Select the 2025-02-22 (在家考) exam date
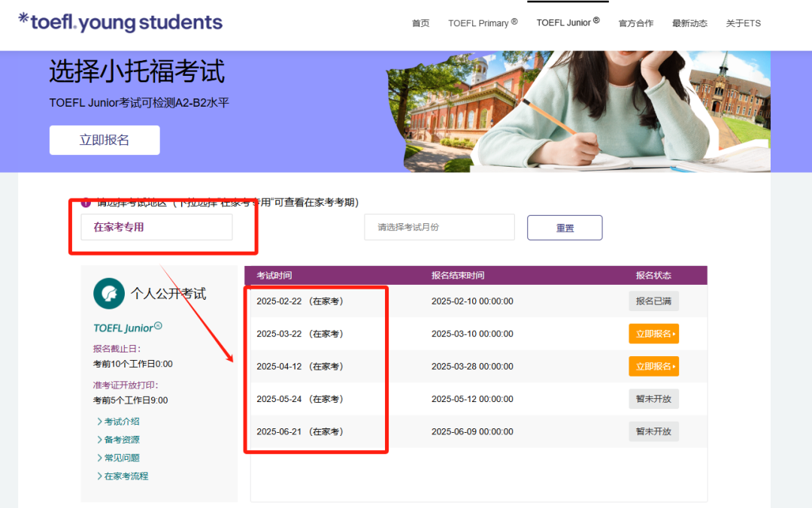 point(300,301)
